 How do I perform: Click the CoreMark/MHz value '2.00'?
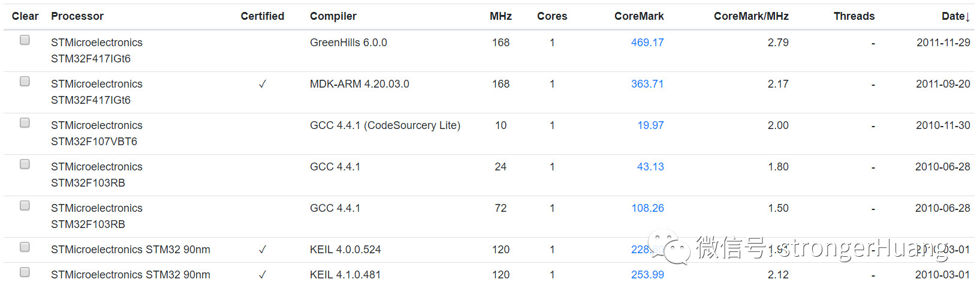point(778,125)
